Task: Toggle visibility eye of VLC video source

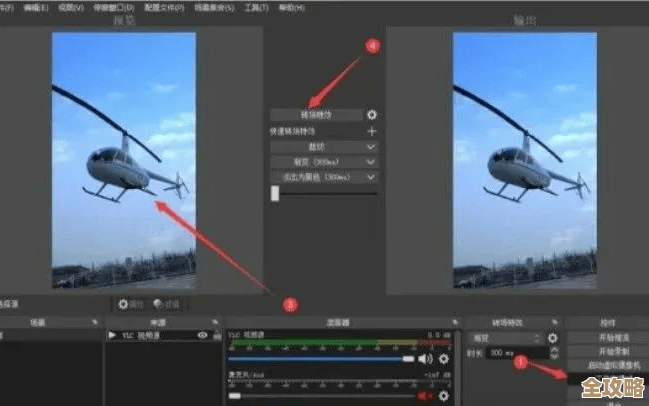Action: (x=203, y=335)
